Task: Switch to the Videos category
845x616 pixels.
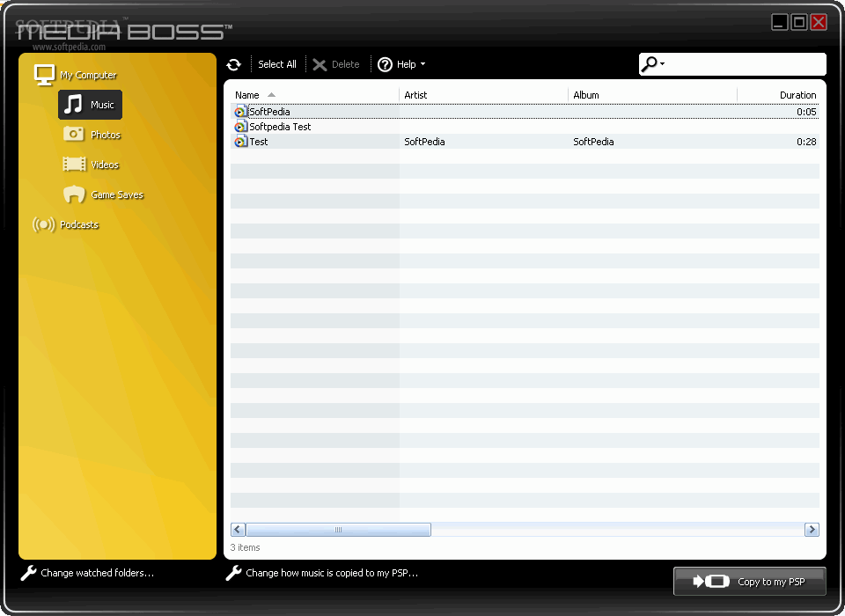Action: pyautogui.click(x=105, y=165)
